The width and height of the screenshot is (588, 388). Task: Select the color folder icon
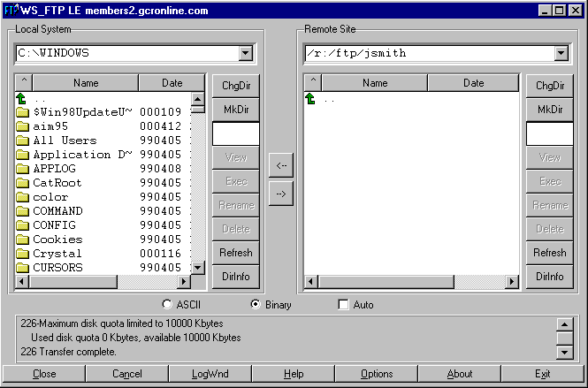[22, 197]
